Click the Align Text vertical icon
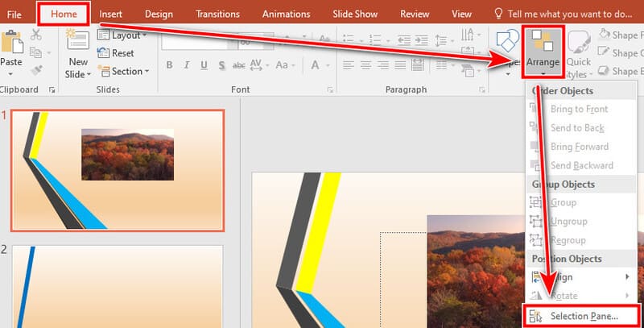This screenshot has width=644, height=328. [x=468, y=51]
